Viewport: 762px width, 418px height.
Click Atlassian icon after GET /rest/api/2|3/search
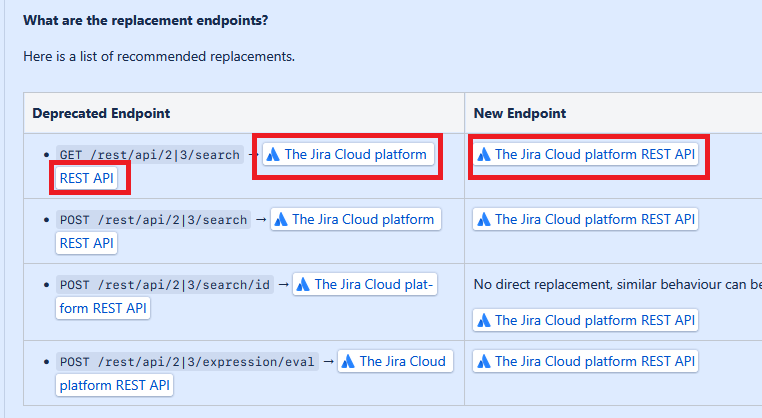[273, 155]
